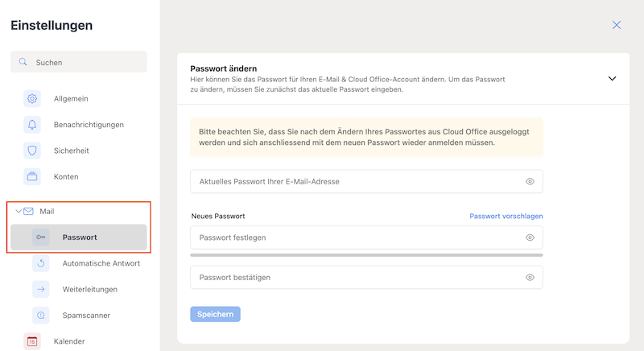The width and height of the screenshot is (644, 351).
Task: Click the Mail envelope icon
Action: tap(28, 212)
